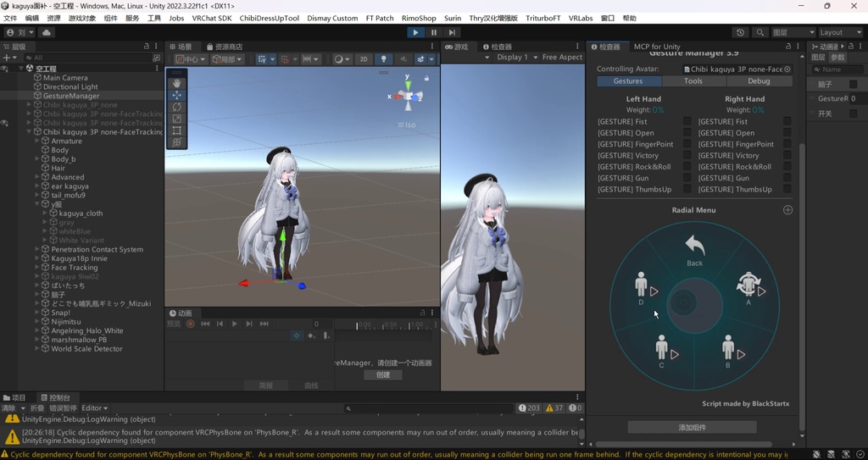Expand the Face Tracking tree item

[x=37, y=268]
